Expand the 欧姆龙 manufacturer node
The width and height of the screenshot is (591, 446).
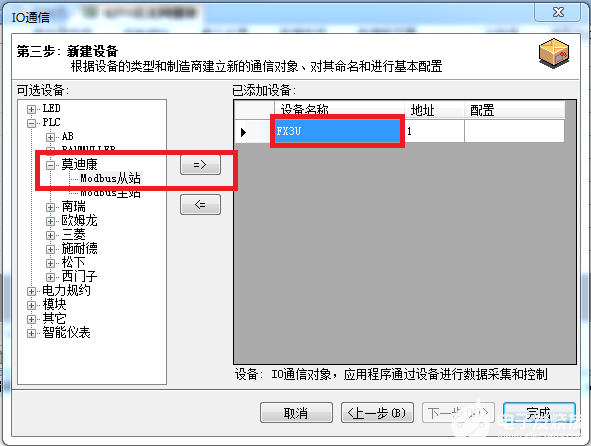point(50,221)
